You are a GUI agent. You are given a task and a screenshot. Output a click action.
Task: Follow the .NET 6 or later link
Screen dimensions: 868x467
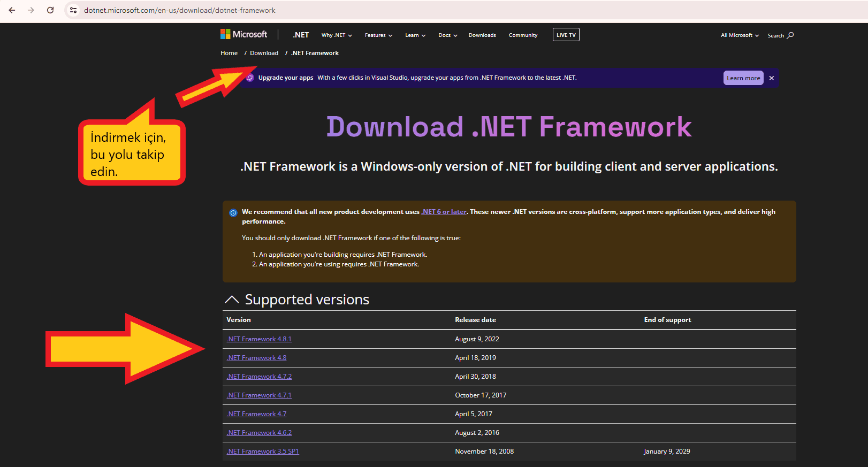click(x=444, y=212)
